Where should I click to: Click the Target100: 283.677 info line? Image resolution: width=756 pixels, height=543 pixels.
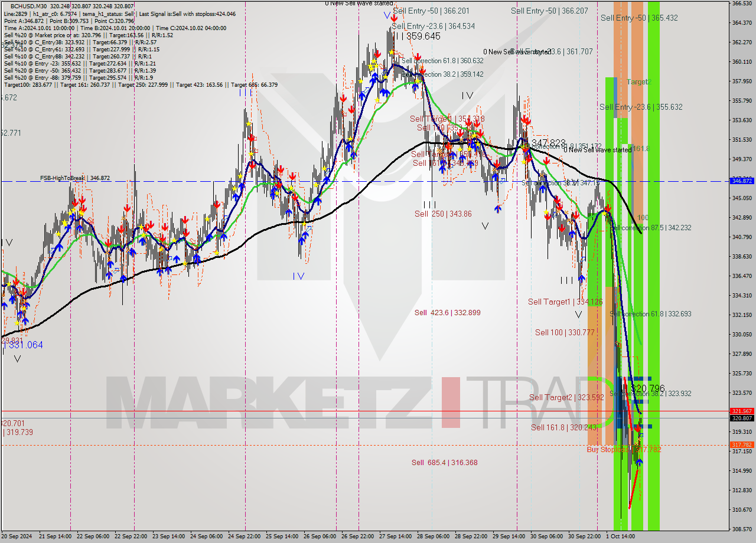click(141, 85)
